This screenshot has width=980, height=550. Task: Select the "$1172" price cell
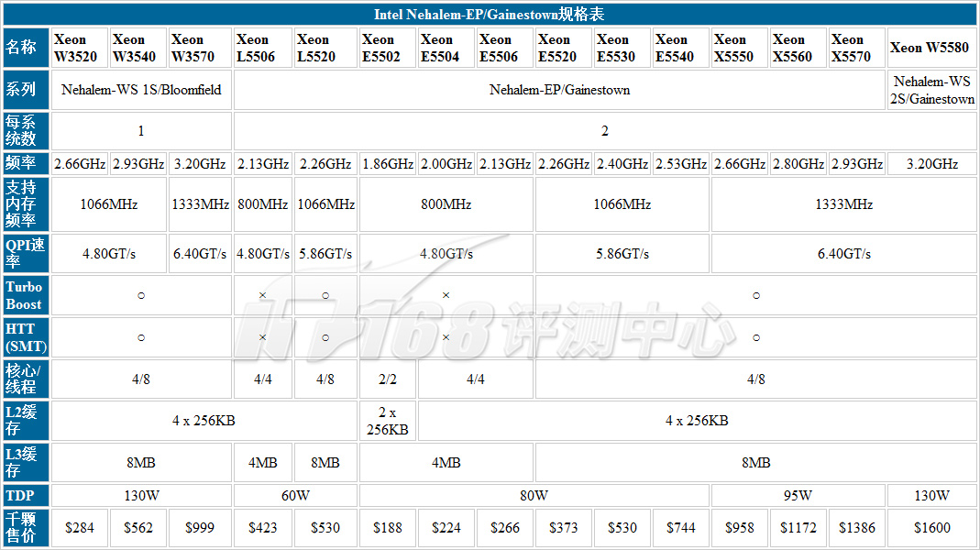tap(798, 528)
